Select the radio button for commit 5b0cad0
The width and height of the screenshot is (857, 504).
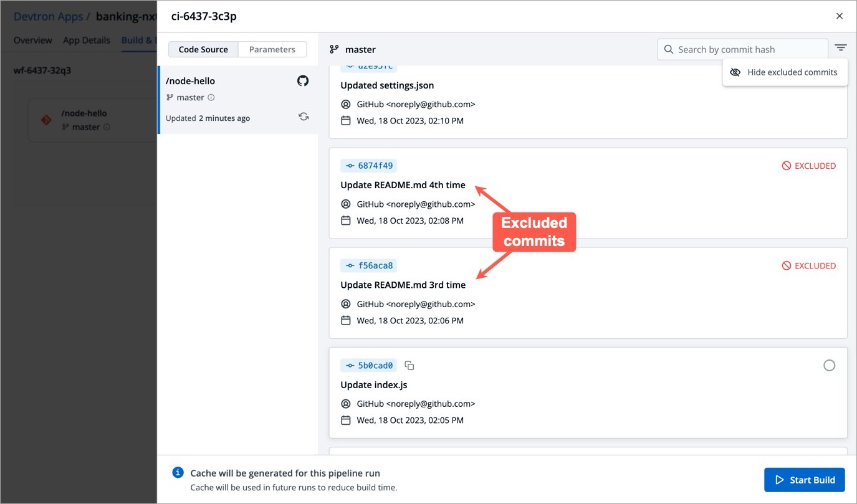click(829, 366)
